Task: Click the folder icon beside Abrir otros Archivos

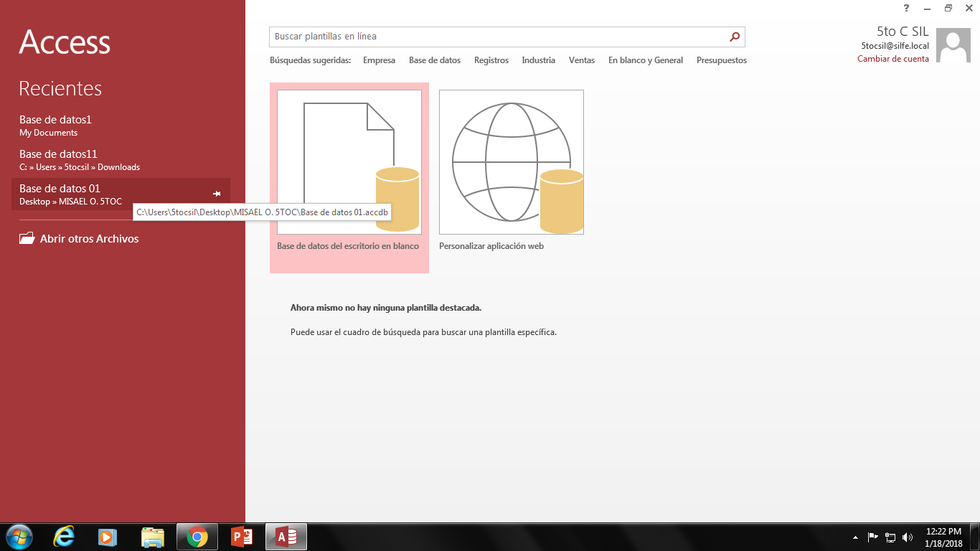Action: pos(27,238)
